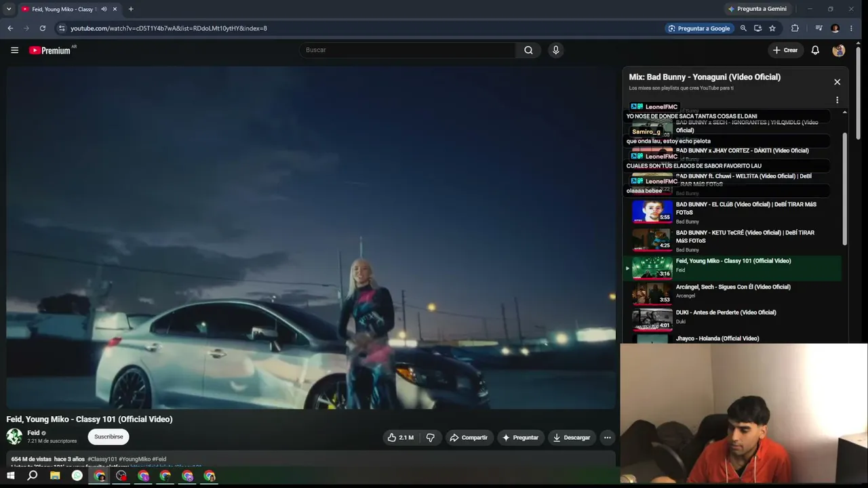Click Preguntar a Google lens button
868x488 pixels.
pos(699,28)
